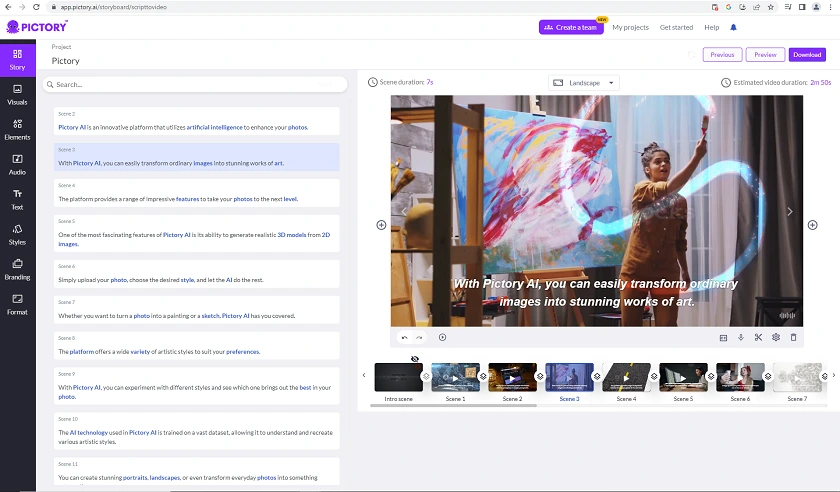Select the Scene 4 thumbnail

(626, 377)
